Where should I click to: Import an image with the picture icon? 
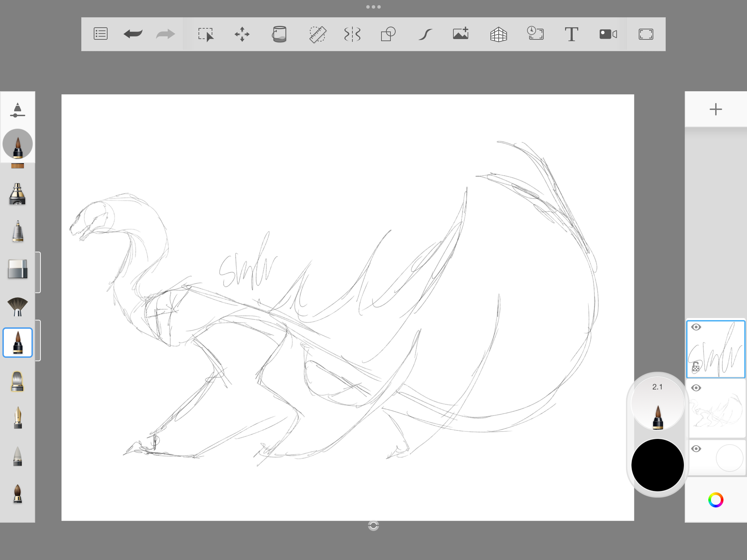[461, 34]
